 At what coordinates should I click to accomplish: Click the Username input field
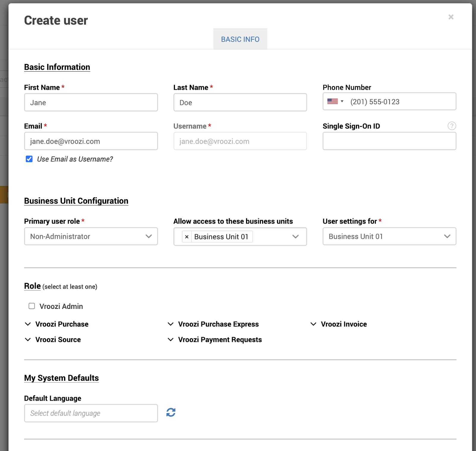pos(240,141)
